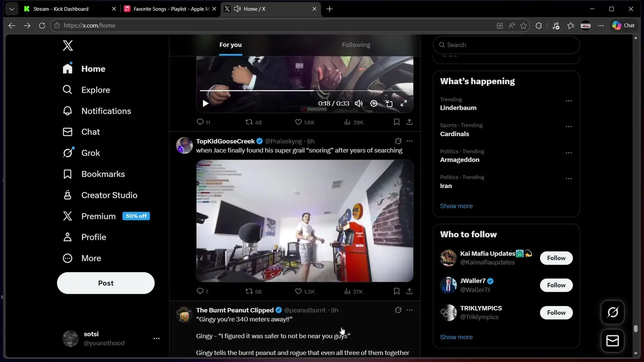This screenshot has width=644, height=362.
Task: Open the Copilot Chat button
Action: (623, 26)
